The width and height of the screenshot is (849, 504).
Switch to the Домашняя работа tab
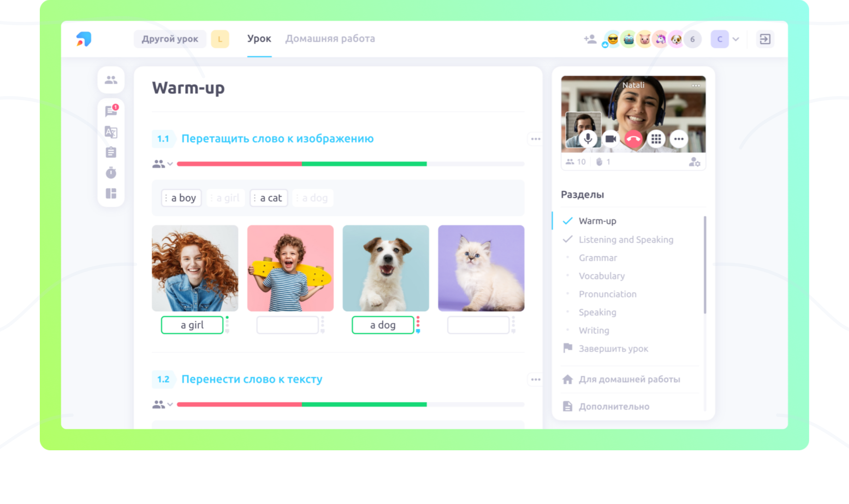click(330, 39)
